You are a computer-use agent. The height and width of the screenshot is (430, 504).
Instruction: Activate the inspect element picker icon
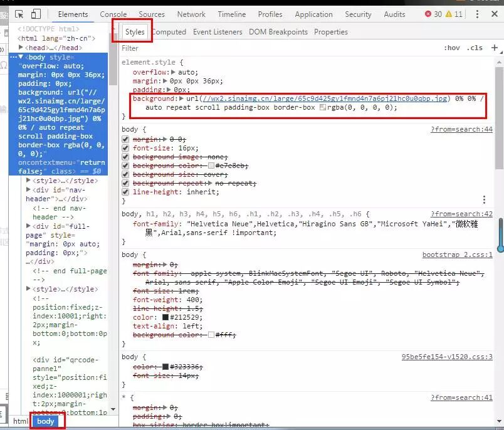click(x=19, y=14)
